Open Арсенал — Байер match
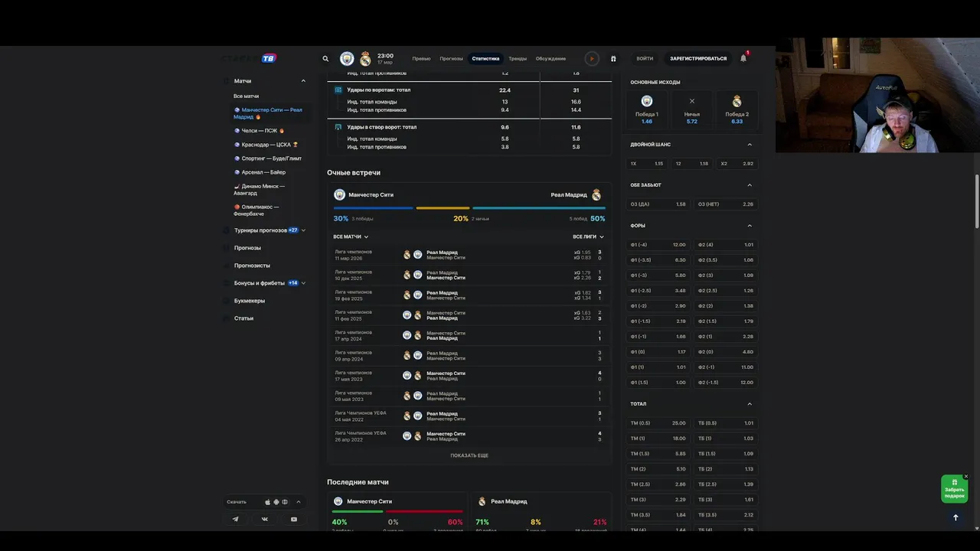Screen dimensions: 980x551 [260, 172]
